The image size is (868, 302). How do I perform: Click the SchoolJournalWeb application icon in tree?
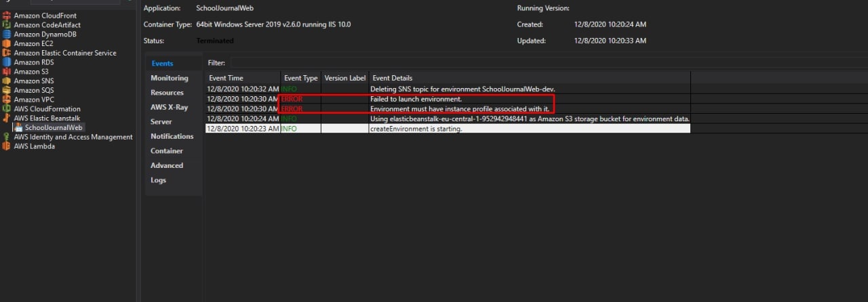click(18, 127)
